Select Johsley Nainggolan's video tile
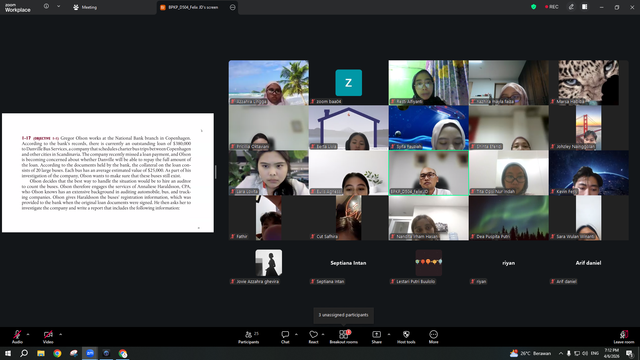640x360 pixels. pyautogui.click(x=589, y=128)
